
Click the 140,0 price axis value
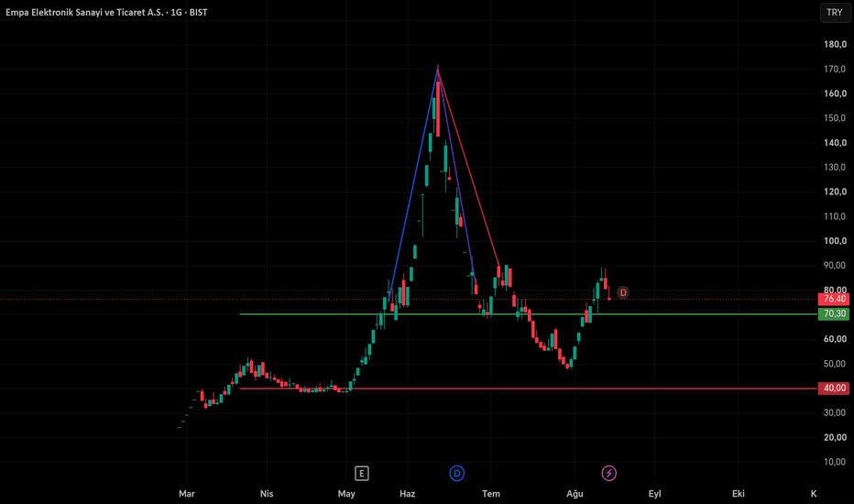pyautogui.click(x=835, y=143)
